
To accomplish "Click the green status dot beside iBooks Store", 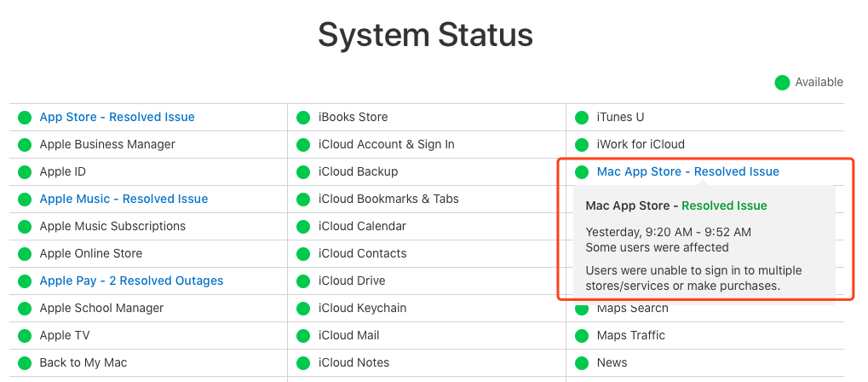I will (302, 118).
